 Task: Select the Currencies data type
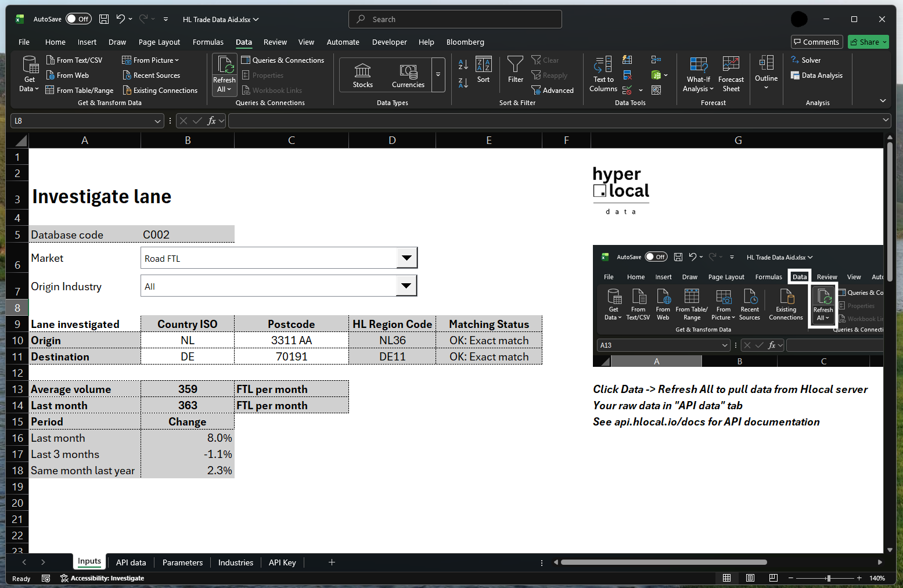pos(408,74)
